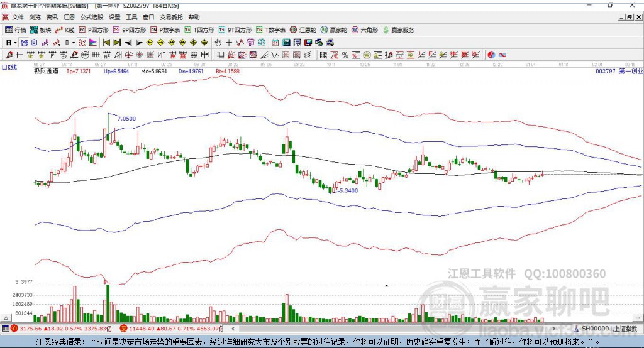This screenshot has height=348, width=644.
Task: Click the 行情 quotes button
Action: tap(16, 30)
